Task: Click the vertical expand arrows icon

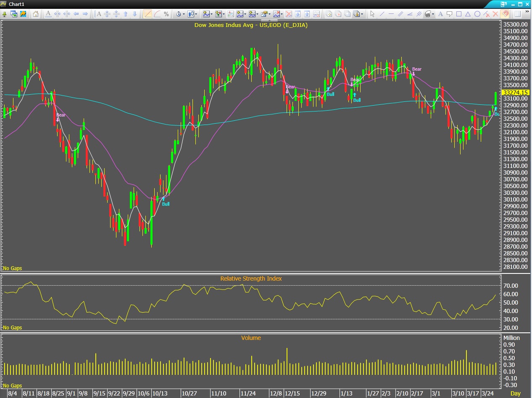Action: tap(107, 14)
